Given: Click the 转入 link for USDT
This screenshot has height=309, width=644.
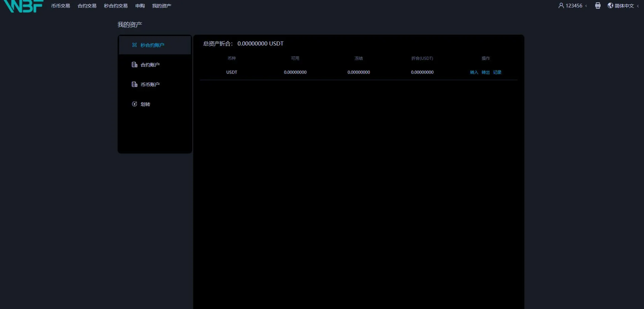Looking at the screenshot, I should [x=474, y=72].
